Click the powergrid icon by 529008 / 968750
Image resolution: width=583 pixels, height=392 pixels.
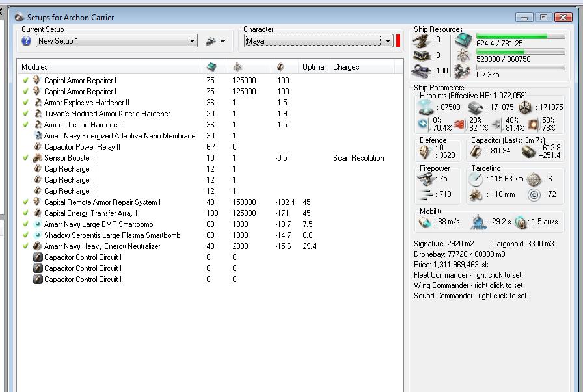tap(463, 56)
